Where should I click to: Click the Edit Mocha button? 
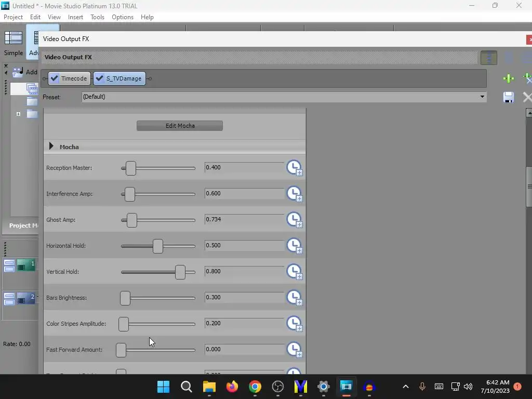(x=180, y=126)
